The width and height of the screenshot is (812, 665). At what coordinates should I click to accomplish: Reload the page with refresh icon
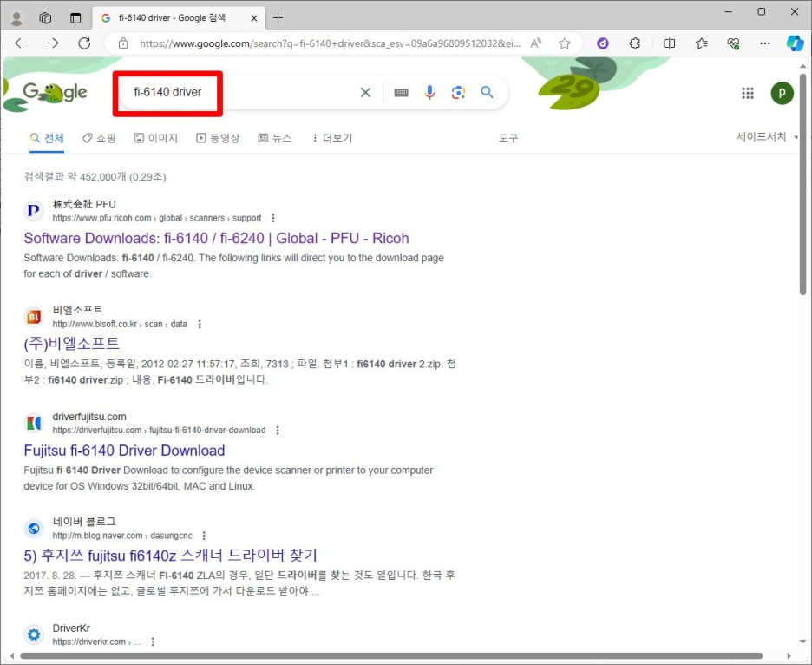pos(84,43)
